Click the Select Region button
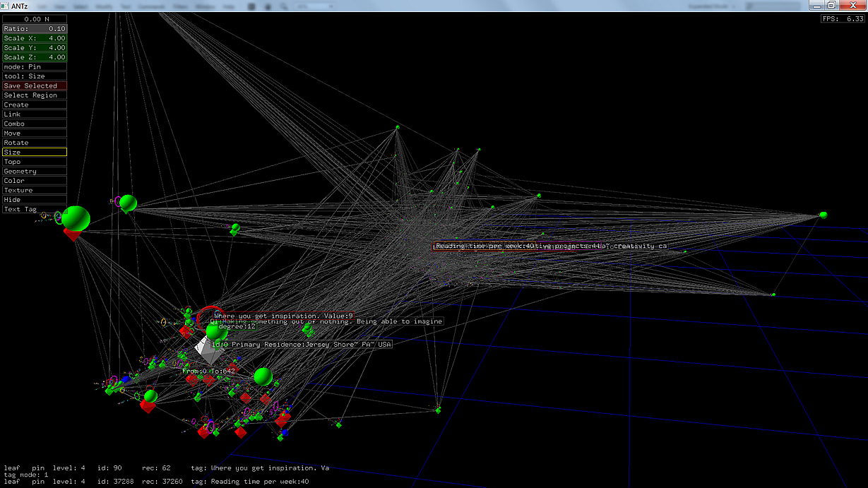 tap(35, 95)
